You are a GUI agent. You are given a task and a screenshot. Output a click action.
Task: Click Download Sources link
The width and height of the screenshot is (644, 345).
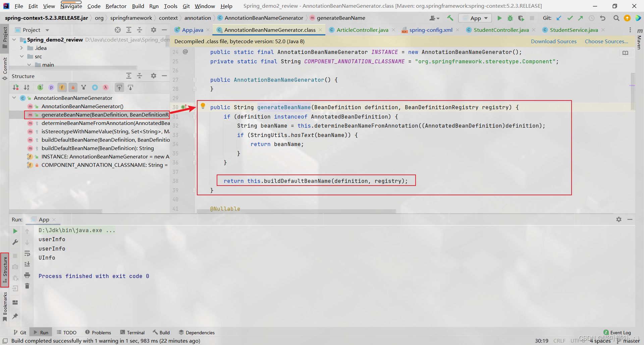coord(553,41)
